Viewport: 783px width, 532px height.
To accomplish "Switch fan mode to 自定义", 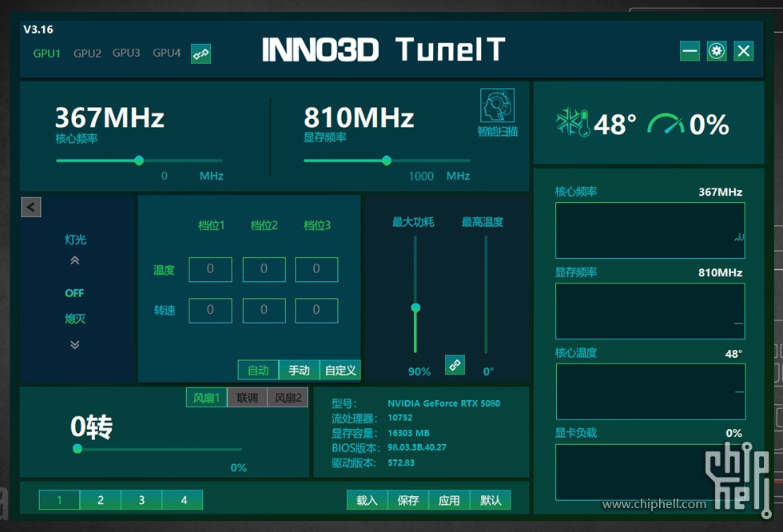I will pos(340,371).
